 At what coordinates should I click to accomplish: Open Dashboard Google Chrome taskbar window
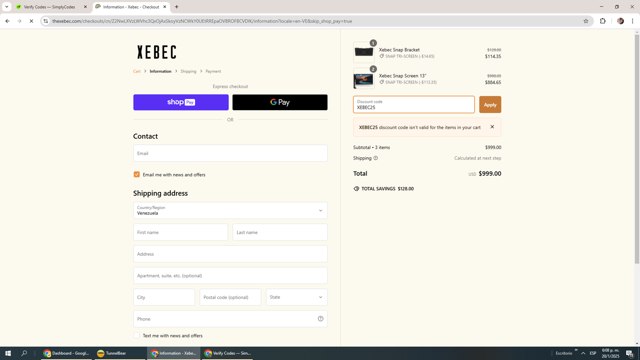click(66, 353)
